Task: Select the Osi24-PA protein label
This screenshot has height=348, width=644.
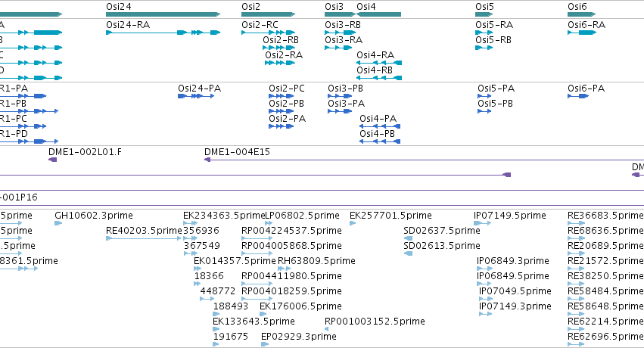Action: pyautogui.click(x=199, y=89)
